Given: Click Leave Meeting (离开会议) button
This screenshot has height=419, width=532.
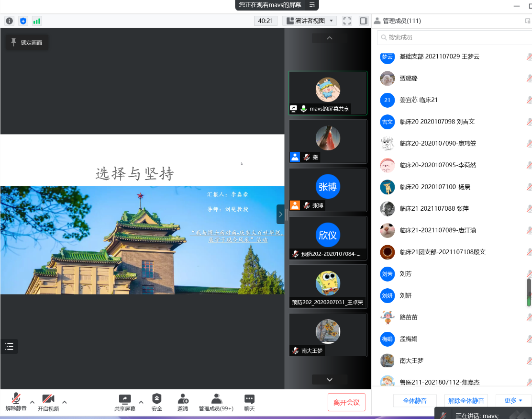Looking at the screenshot, I should pyautogui.click(x=346, y=402).
